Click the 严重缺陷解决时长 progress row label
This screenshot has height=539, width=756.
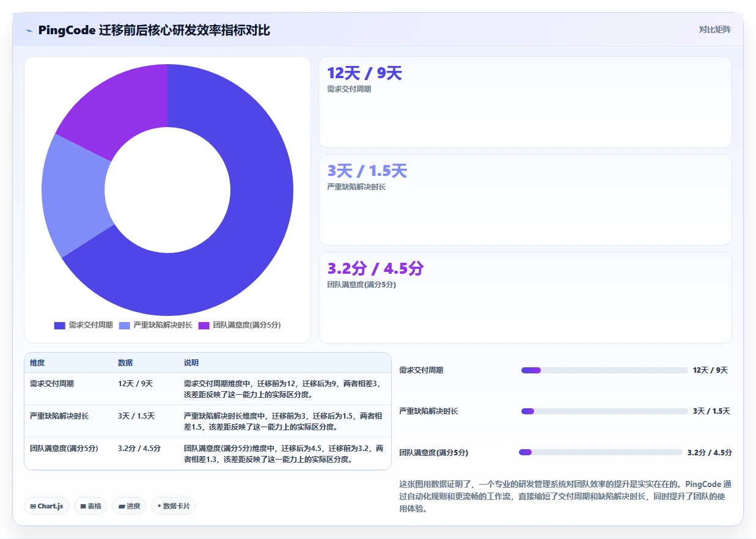[x=428, y=411]
